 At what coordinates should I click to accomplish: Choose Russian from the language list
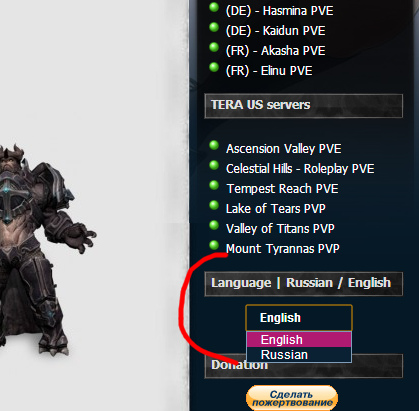tap(299, 355)
